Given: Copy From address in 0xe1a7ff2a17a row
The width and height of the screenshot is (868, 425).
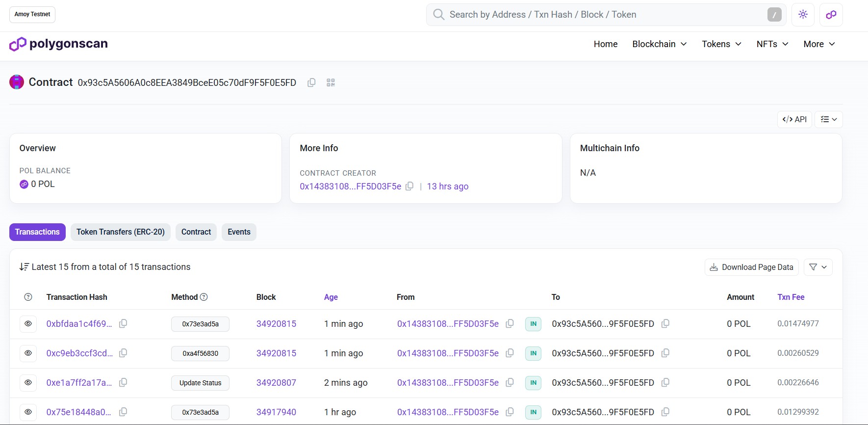Looking at the screenshot, I should coord(510,382).
